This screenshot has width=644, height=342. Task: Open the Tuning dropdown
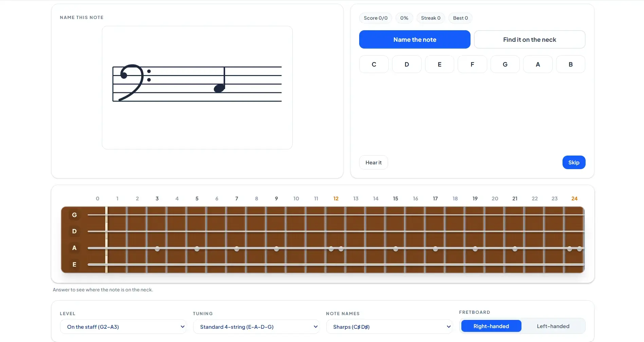(256, 327)
